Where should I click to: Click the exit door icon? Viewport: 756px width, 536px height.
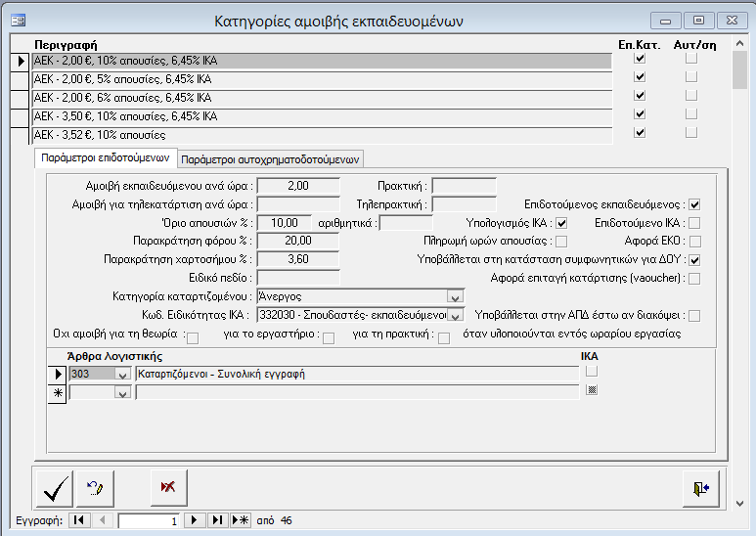pyautogui.click(x=700, y=487)
